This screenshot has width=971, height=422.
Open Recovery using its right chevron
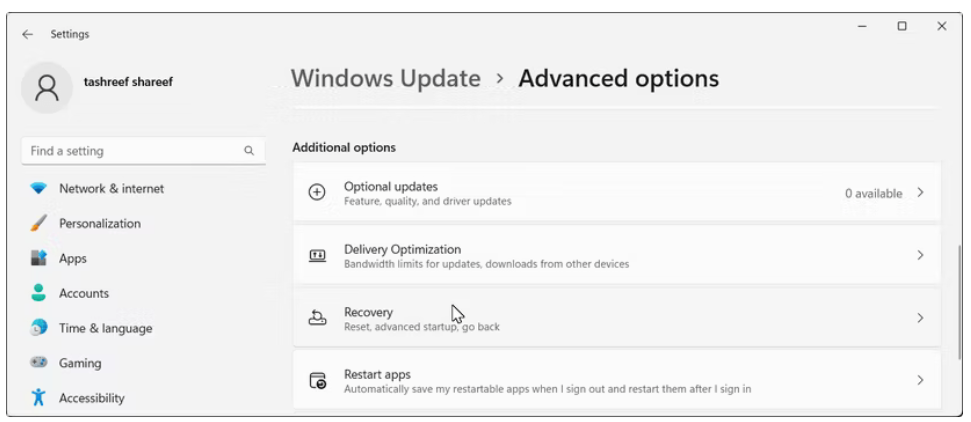click(920, 318)
